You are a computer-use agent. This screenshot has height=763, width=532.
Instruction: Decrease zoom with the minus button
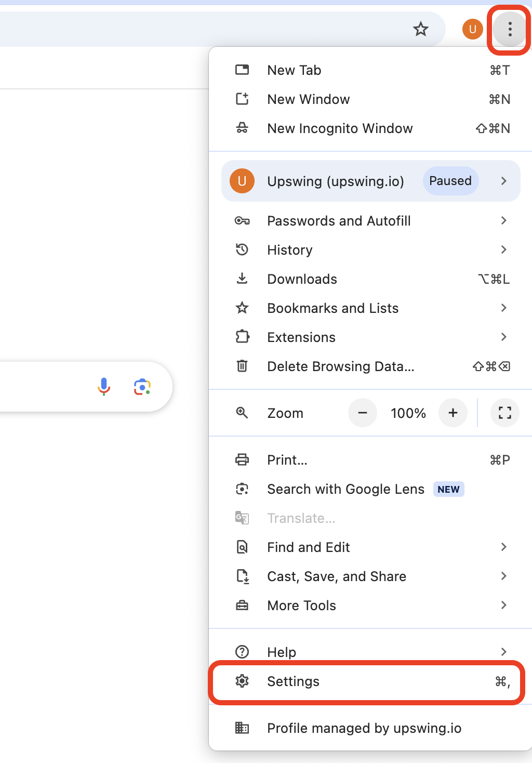(x=363, y=413)
